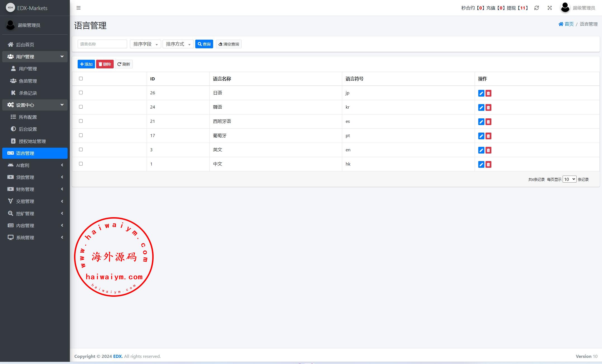Open the 排序方式 dropdown
This screenshot has width=602, height=364.
(178, 44)
